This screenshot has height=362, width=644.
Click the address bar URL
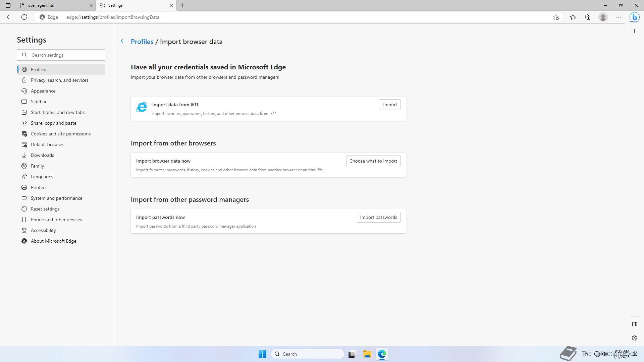113,17
